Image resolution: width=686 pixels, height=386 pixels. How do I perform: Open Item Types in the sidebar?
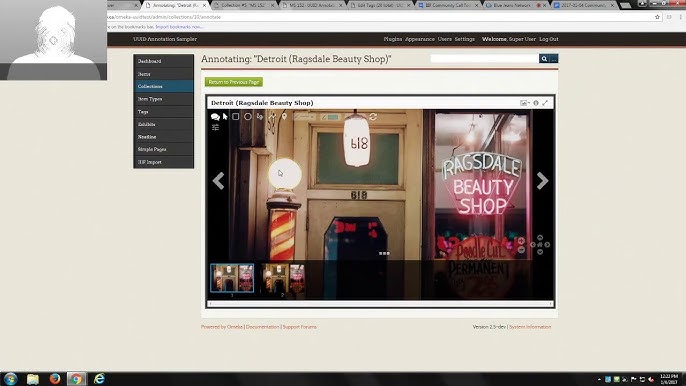(x=163, y=99)
